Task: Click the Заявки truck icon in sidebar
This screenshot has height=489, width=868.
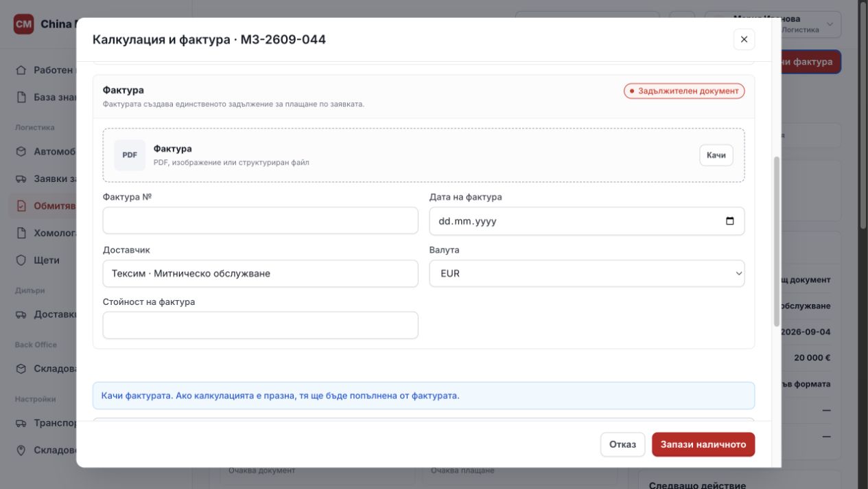Action: (x=21, y=179)
